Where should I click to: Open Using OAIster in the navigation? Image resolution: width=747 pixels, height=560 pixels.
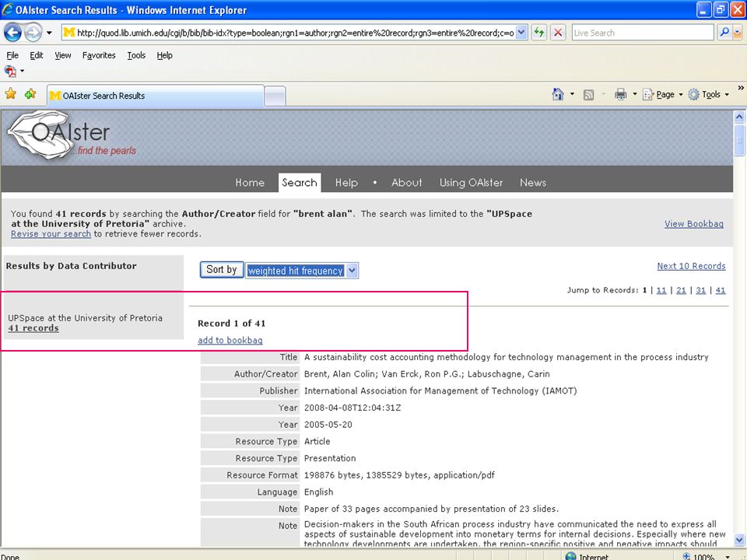click(472, 182)
